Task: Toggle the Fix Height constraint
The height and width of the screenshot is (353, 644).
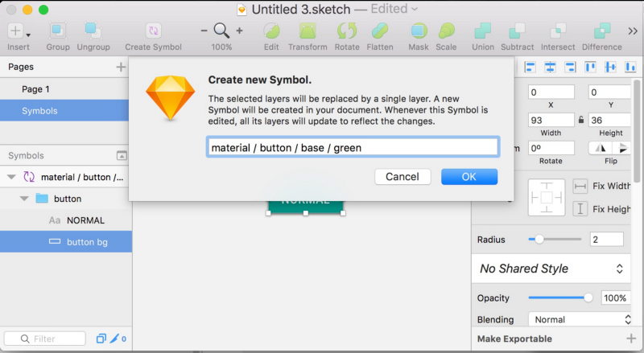Action: tap(580, 209)
